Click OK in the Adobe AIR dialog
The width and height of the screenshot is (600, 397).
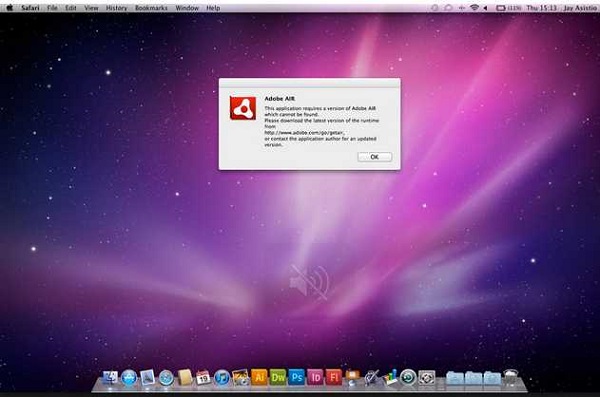pyautogui.click(x=375, y=157)
